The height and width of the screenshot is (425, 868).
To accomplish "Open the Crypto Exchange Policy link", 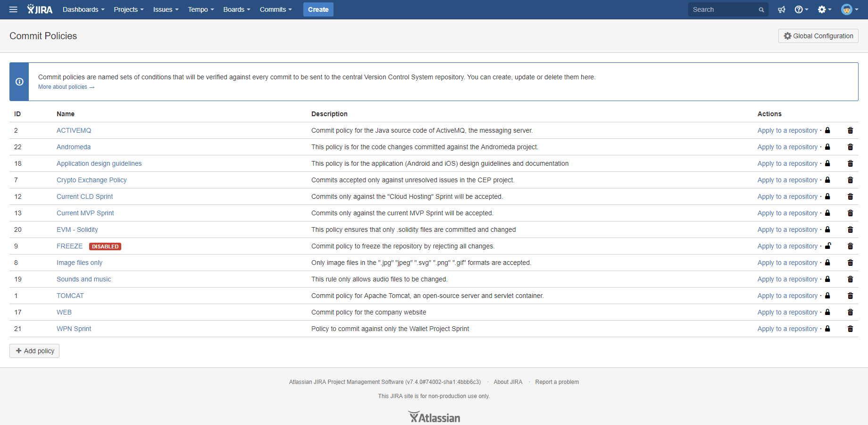I will tap(92, 180).
